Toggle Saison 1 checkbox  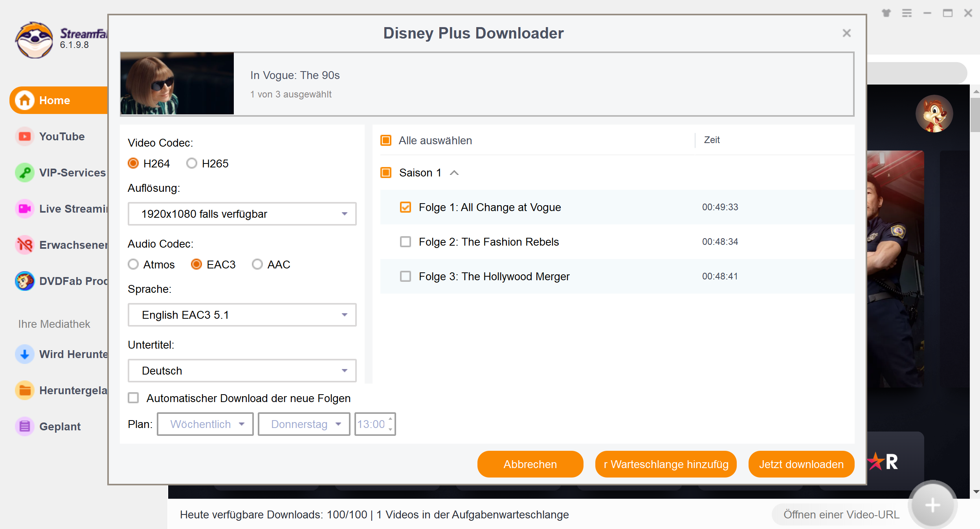coord(386,173)
